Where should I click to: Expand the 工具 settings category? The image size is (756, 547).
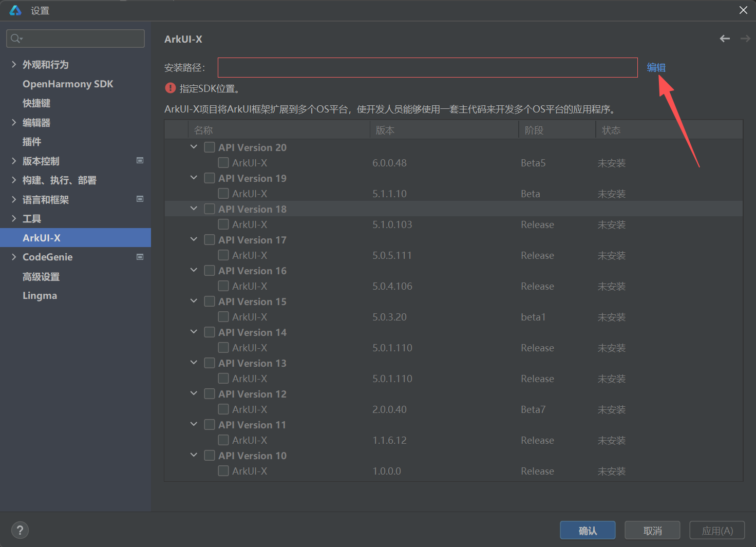tap(14, 218)
